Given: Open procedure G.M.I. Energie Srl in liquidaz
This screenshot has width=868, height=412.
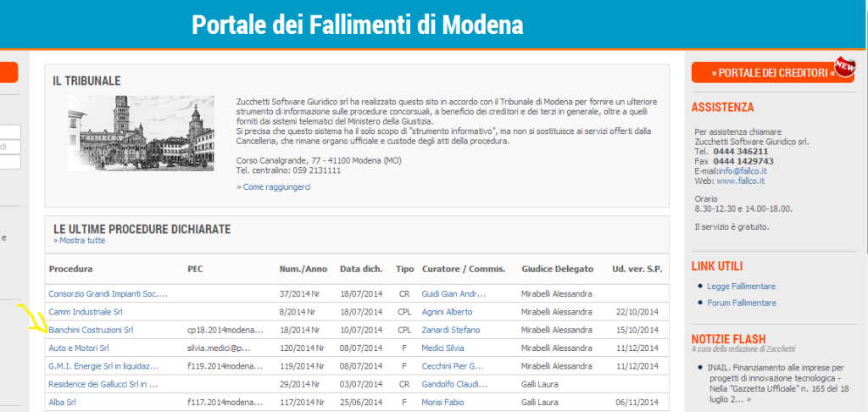Looking at the screenshot, I should pyautogui.click(x=104, y=366).
